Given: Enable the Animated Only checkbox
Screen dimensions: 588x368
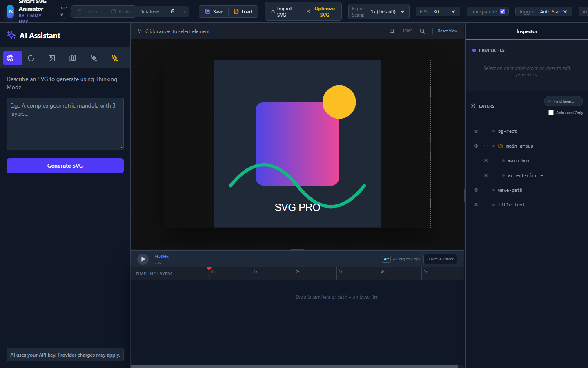Looking at the screenshot, I should click(551, 113).
